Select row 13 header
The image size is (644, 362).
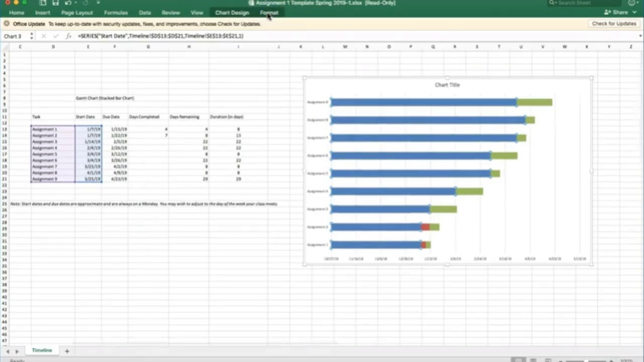(x=4, y=129)
